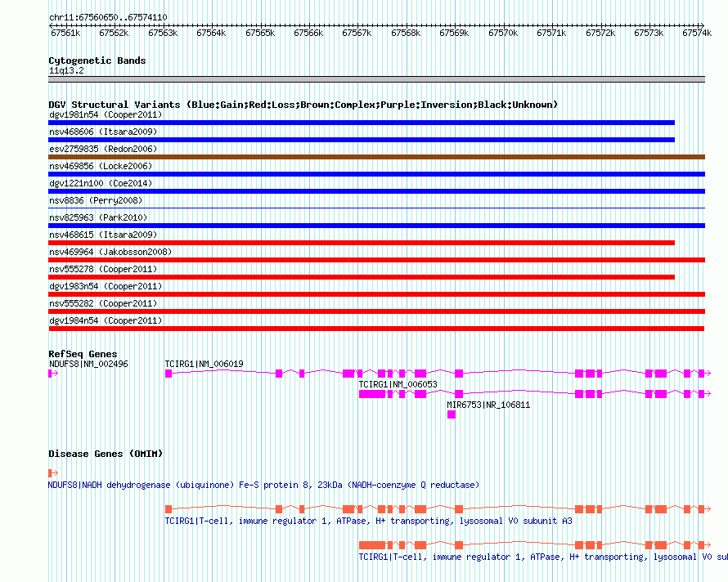Click the red NDUFS8 OMIM arrow glyph
728x582 pixels.
click(53, 473)
